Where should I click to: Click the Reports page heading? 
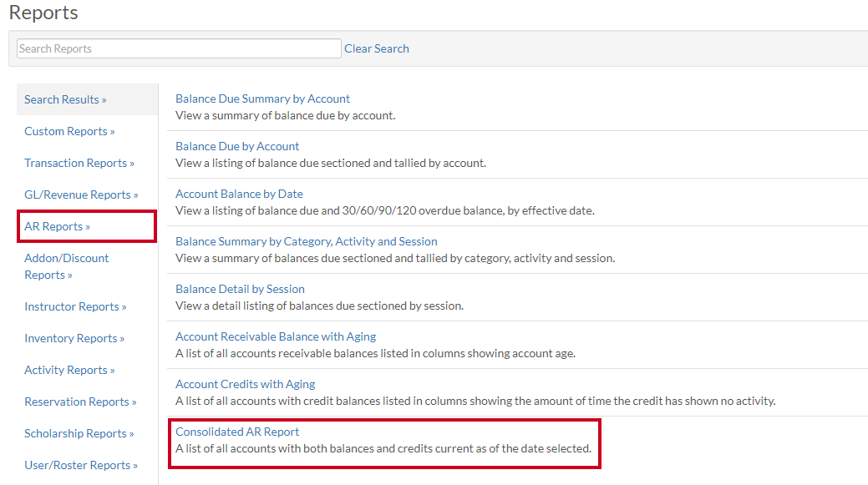pyautogui.click(x=43, y=13)
